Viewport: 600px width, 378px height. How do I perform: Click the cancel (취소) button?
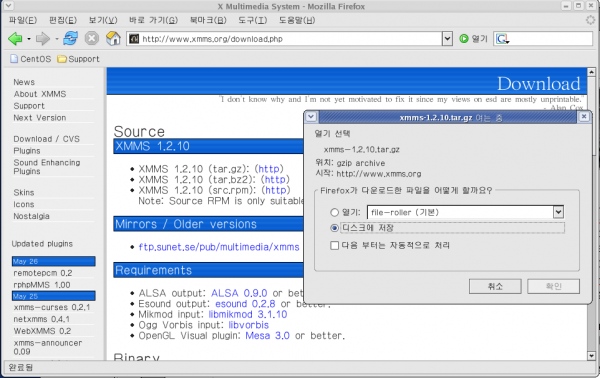tap(495, 286)
